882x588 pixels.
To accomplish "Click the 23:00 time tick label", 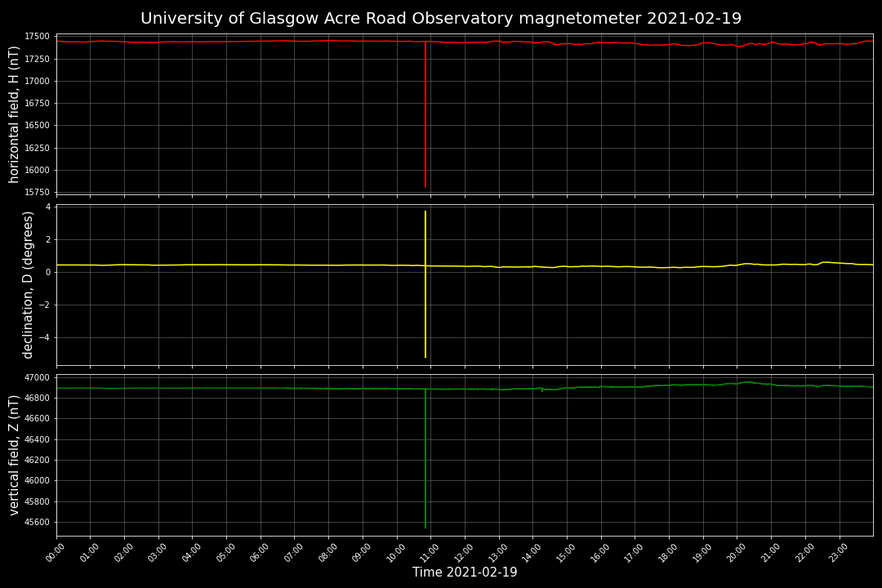I will (838, 554).
